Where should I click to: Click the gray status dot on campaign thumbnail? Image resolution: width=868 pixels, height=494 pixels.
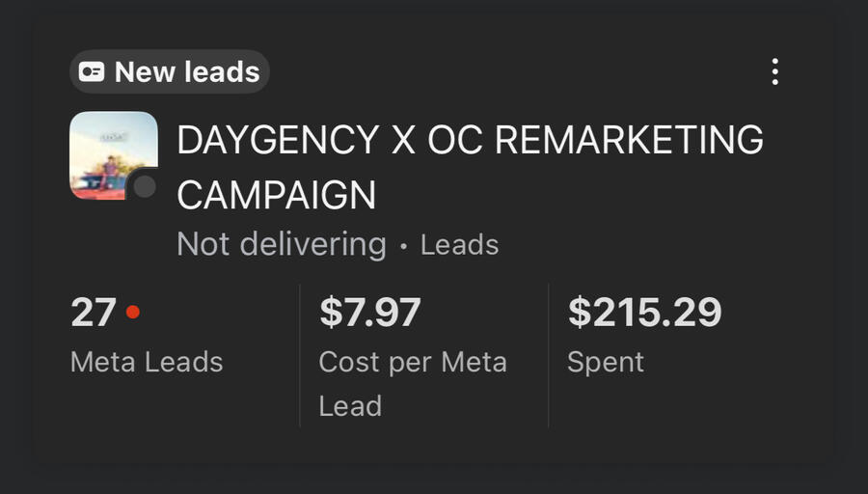click(145, 186)
